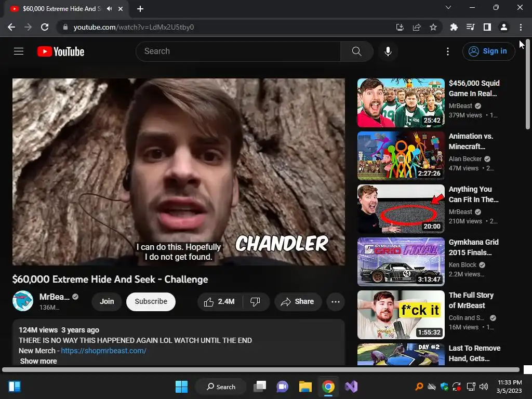Open the YouTube hamburger guide menu
Viewport: 532px width, 399px height.
click(x=19, y=51)
